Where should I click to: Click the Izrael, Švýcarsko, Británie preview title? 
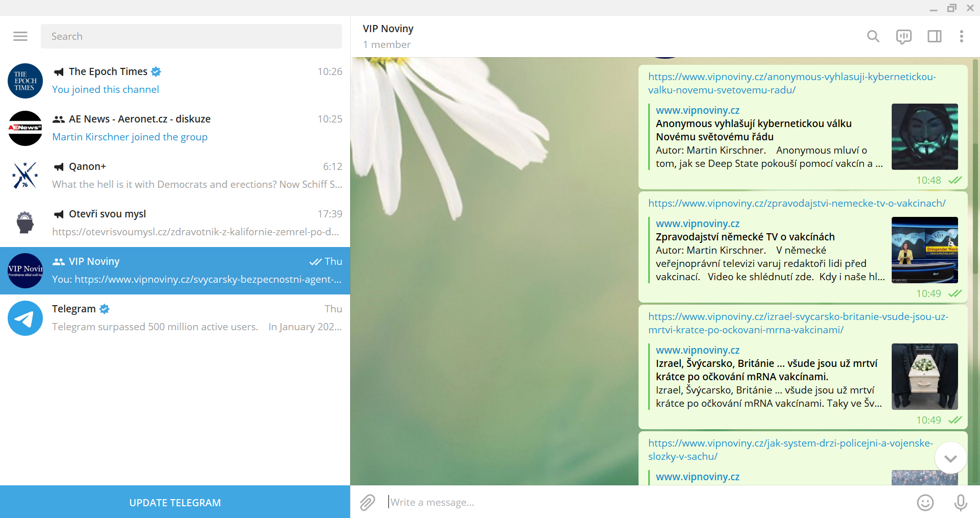coord(767,370)
